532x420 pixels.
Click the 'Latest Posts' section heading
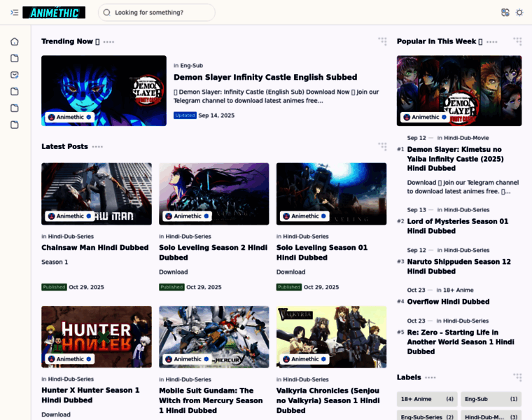65,146
